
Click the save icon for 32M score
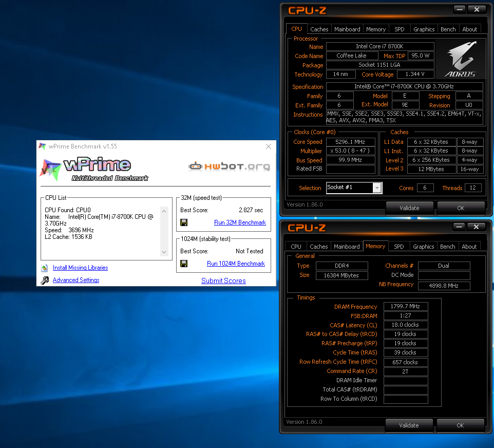(184, 222)
